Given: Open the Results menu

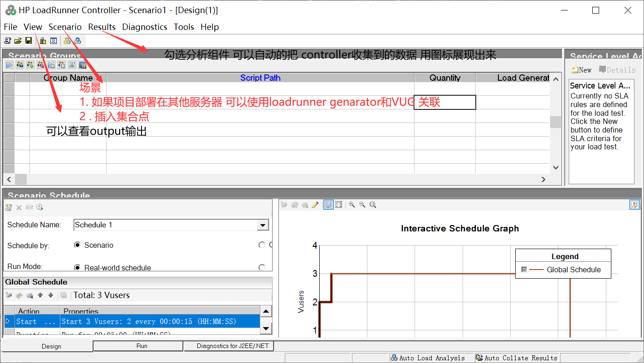Looking at the screenshot, I should click(102, 27).
